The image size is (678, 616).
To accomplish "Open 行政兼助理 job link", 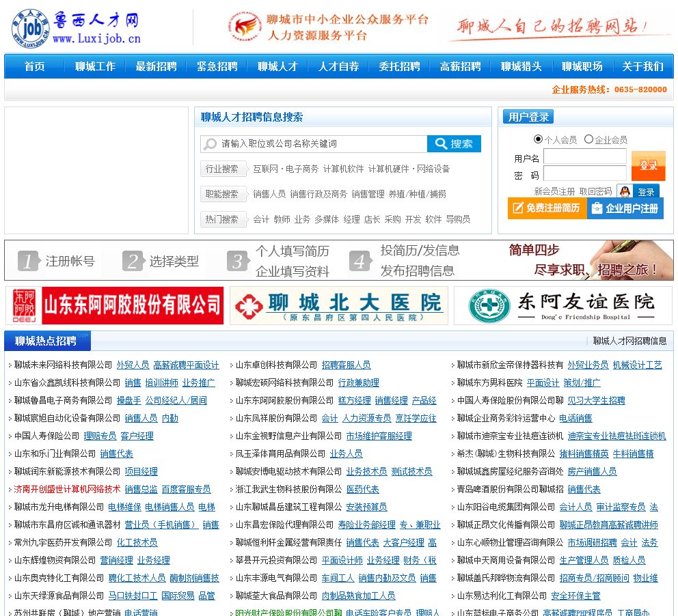I will (x=358, y=383).
